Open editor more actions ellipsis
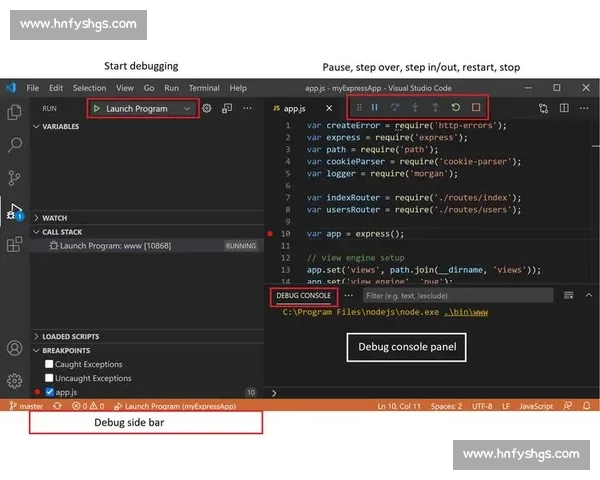 point(584,108)
